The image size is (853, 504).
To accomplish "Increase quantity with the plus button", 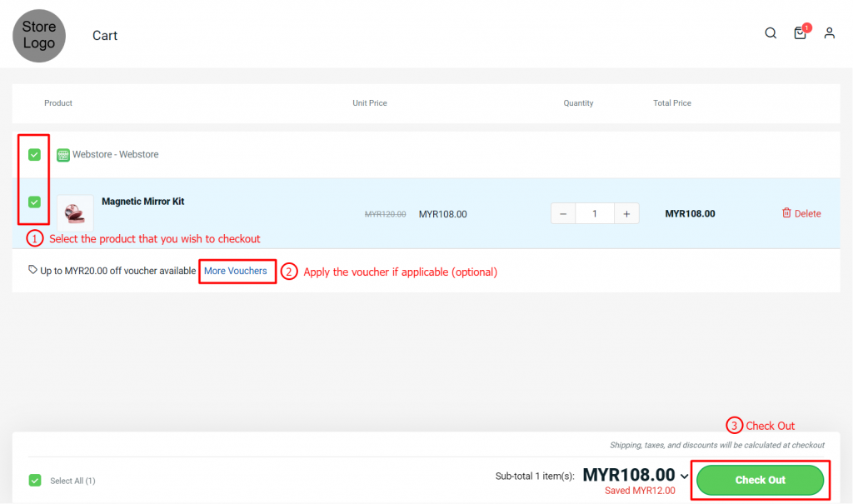I will coord(626,214).
